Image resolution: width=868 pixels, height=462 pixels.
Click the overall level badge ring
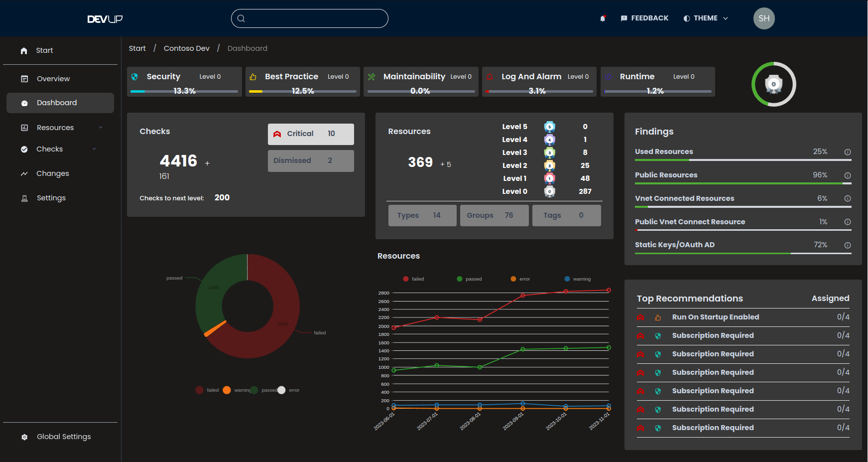[773, 84]
